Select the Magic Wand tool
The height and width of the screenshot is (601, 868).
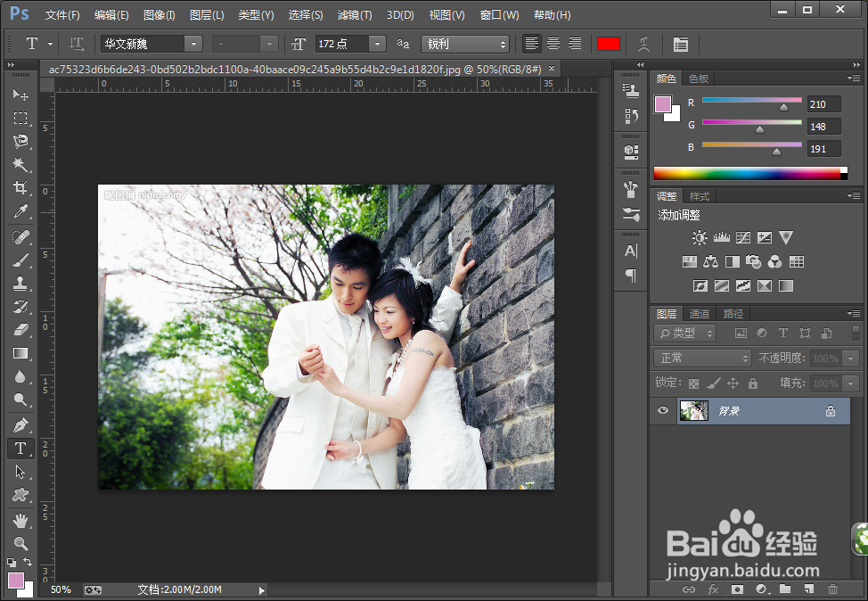[x=20, y=164]
